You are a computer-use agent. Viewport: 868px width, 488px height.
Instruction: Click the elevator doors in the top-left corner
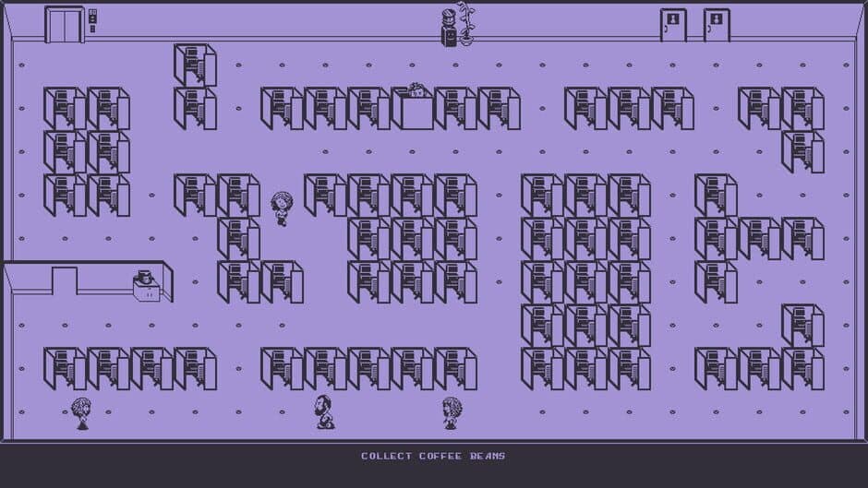point(64,24)
